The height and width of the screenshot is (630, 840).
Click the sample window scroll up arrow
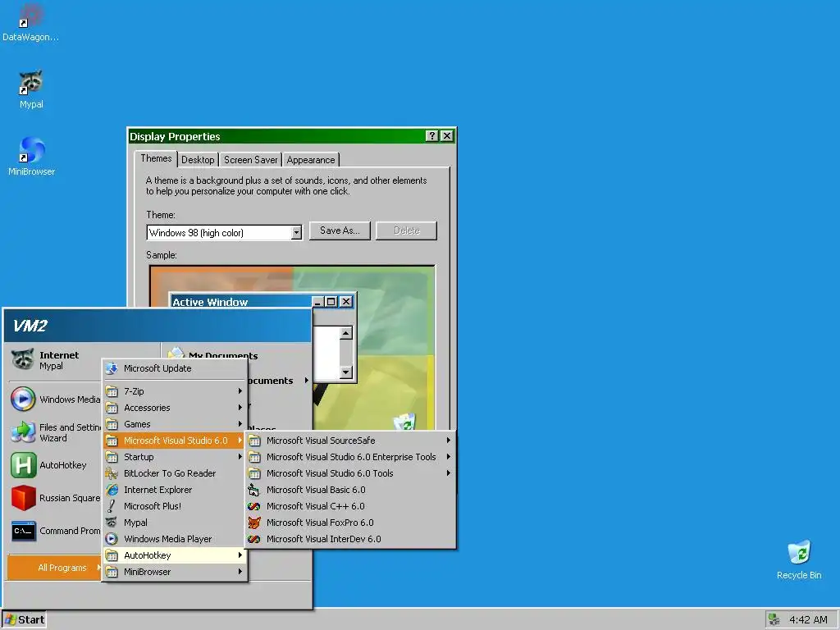pyautogui.click(x=346, y=333)
